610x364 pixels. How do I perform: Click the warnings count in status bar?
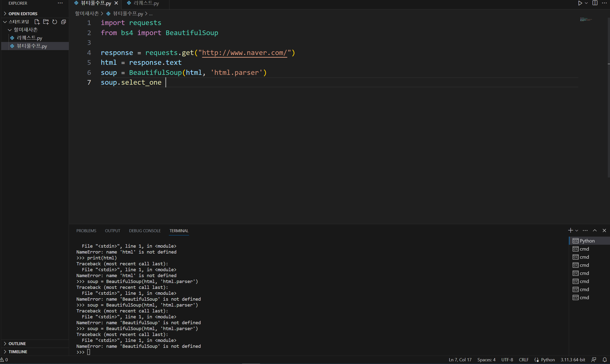coord(4,360)
